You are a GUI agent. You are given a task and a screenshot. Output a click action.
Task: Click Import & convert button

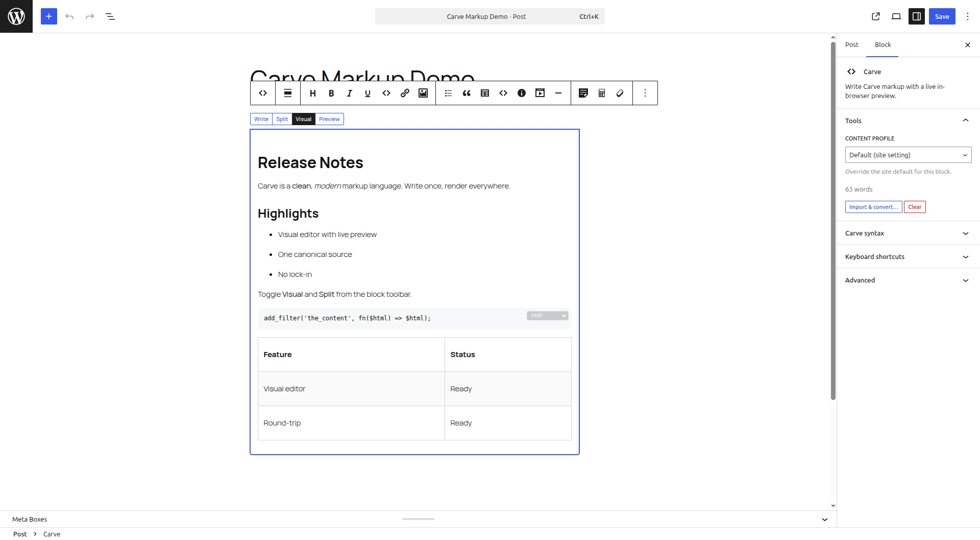[874, 207]
